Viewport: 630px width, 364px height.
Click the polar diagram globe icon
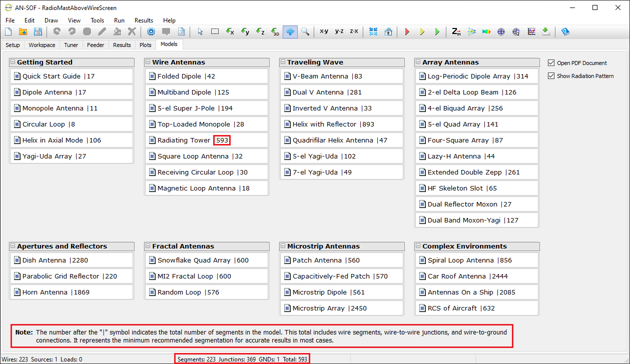(501, 31)
